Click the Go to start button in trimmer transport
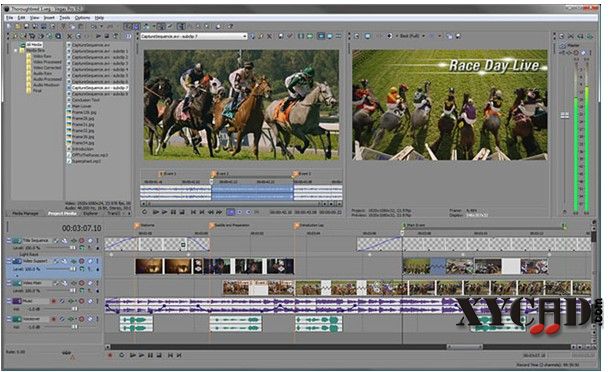The width and height of the screenshot is (609, 372). coord(193,212)
